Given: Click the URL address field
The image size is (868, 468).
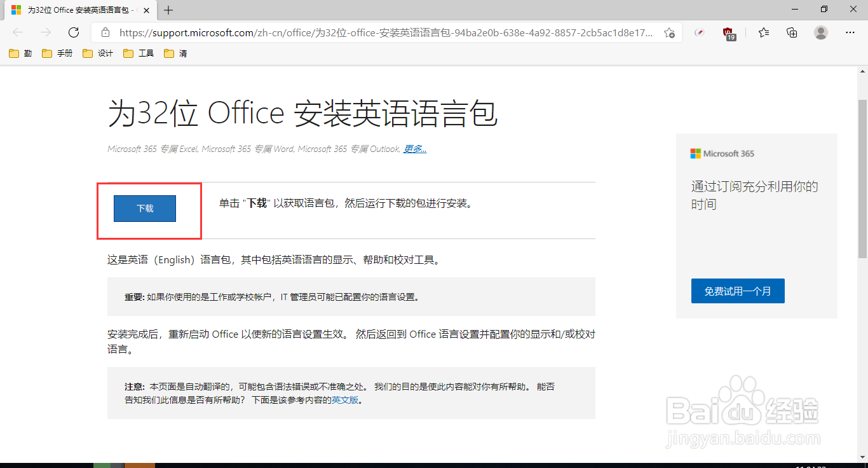Looking at the screenshot, I should 386,33.
